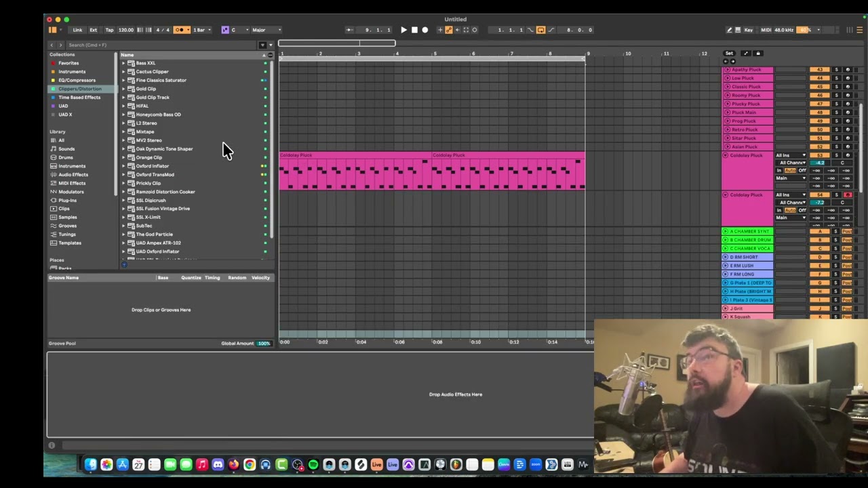868x488 pixels.
Task: Expand the Bass XXL device
Action: 123,63
